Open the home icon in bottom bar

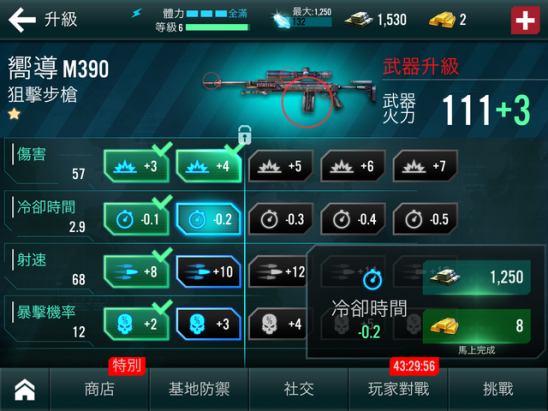[x=24, y=389]
